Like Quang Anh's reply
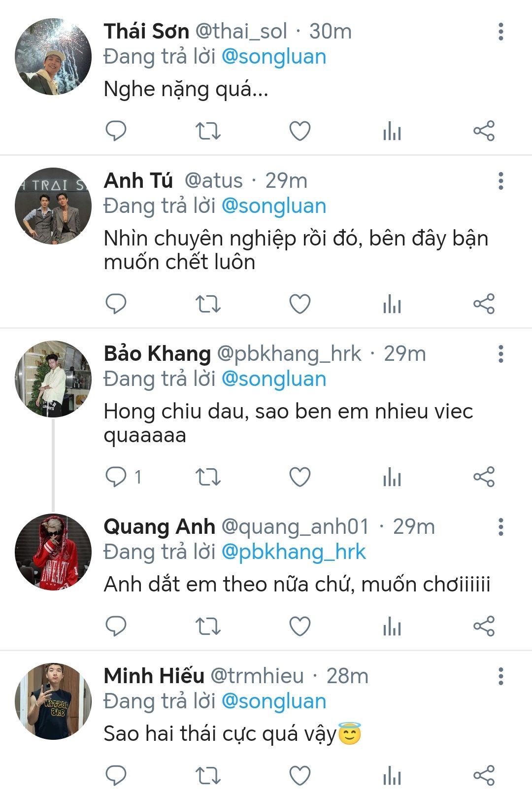The image size is (532, 797). click(299, 626)
